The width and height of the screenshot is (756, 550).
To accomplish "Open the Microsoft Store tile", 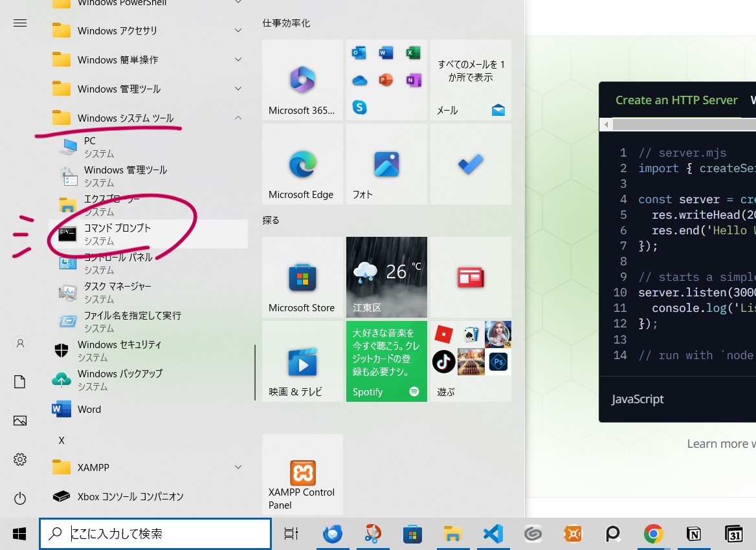I will click(302, 277).
